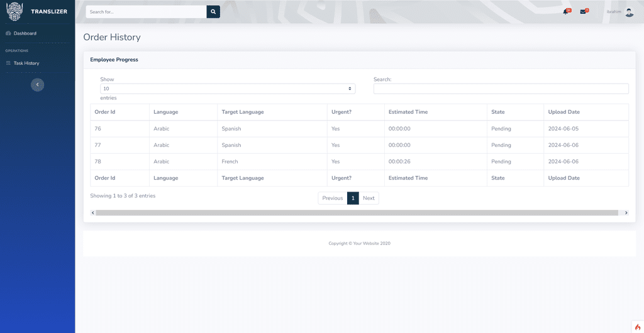Open the Show entries dropdown
This screenshot has width=644, height=333.
(228, 89)
